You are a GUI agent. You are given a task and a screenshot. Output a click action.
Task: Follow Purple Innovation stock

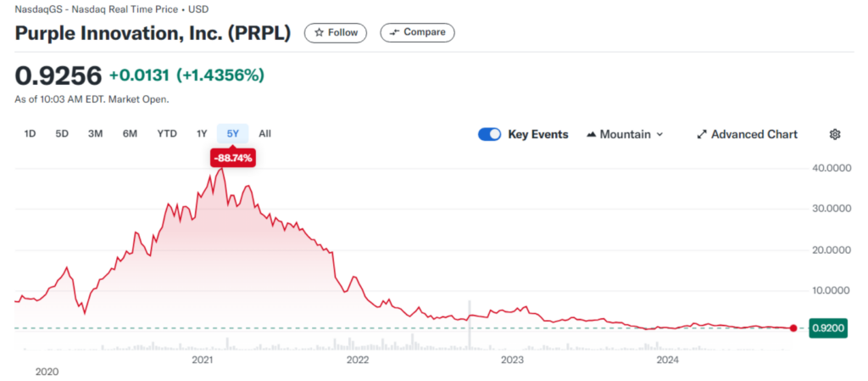336,33
